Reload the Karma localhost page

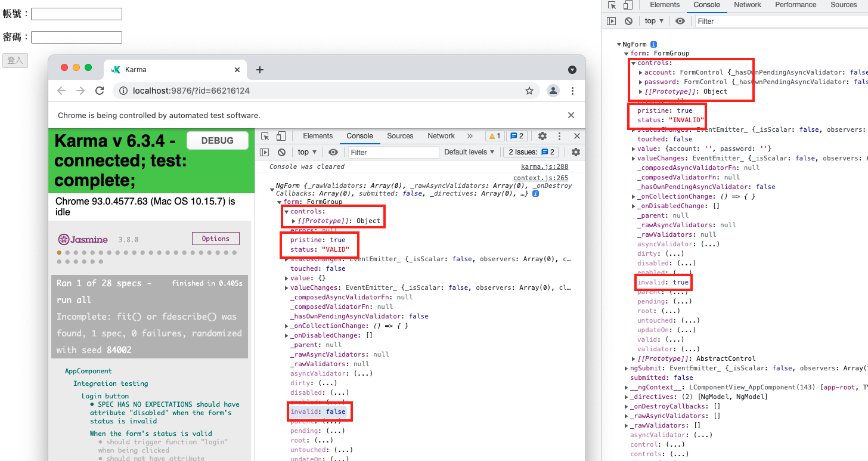tap(100, 91)
